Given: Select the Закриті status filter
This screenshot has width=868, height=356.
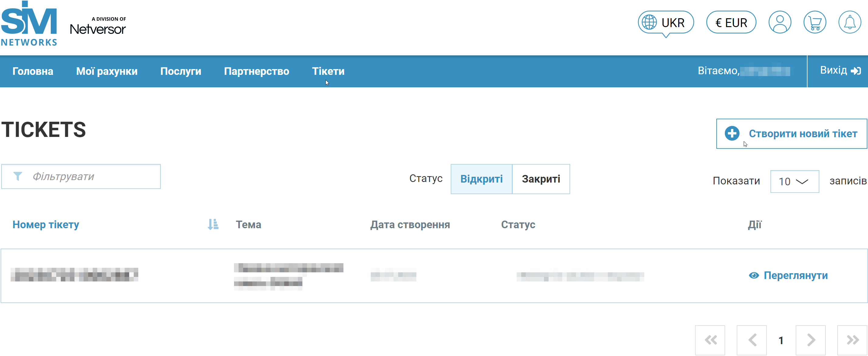Looking at the screenshot, I should 541,179.
